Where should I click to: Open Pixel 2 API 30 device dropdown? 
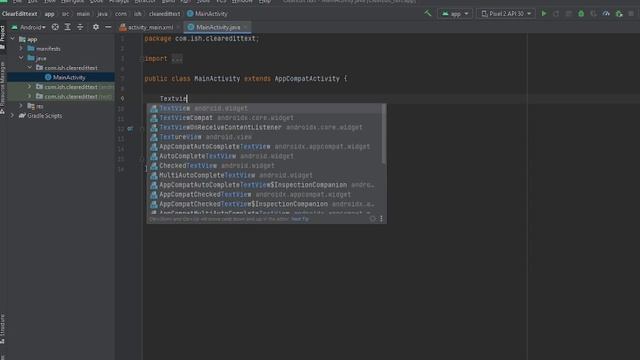(x=506, y=13)
